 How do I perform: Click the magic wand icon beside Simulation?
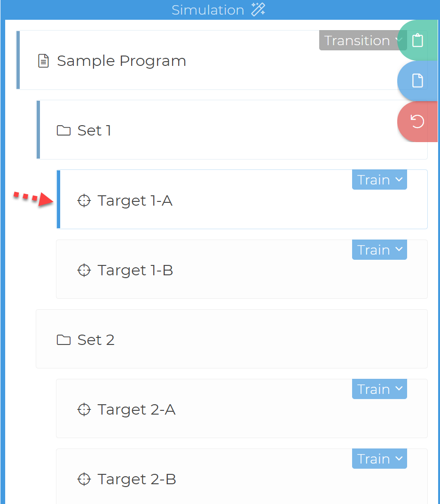[258, 9]
